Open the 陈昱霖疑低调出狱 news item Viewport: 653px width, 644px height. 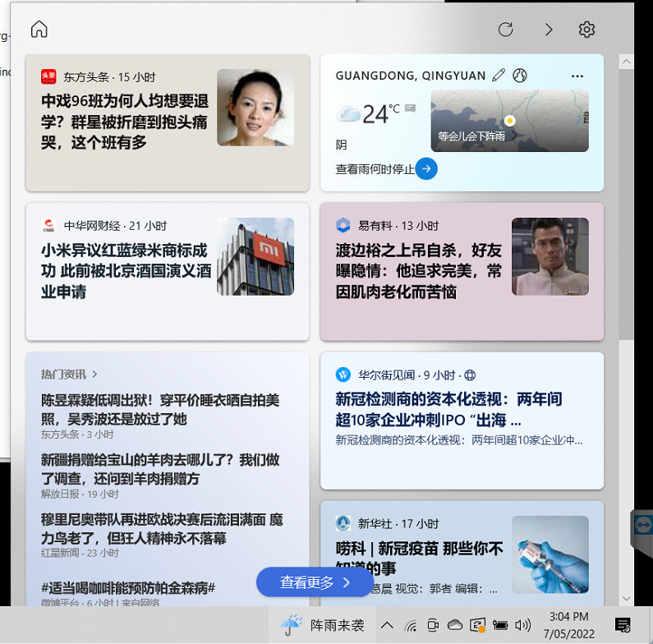pos(160,409)
